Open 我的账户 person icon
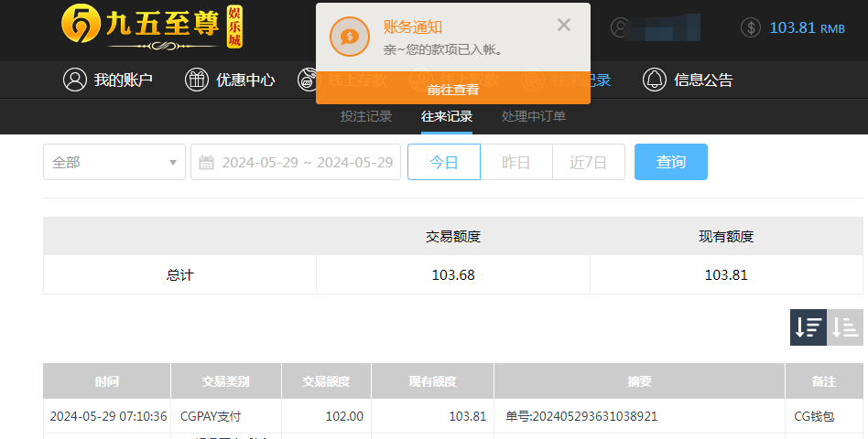The height and width of the screenshot is (439, 868). pos(74,80)
